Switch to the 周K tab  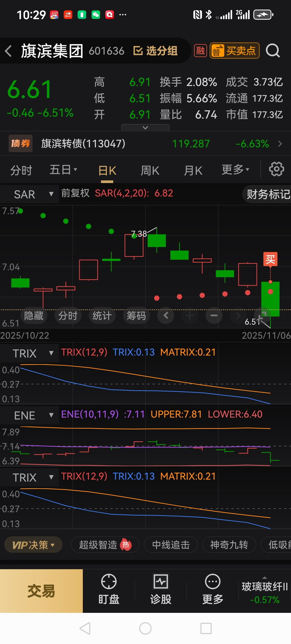[x=150, y=171]
